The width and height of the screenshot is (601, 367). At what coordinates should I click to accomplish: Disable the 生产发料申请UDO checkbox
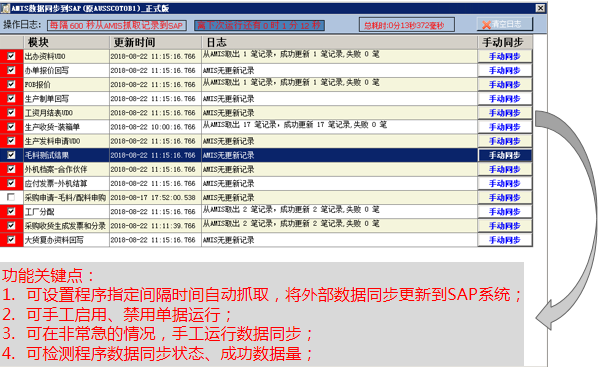coord(11,141)
